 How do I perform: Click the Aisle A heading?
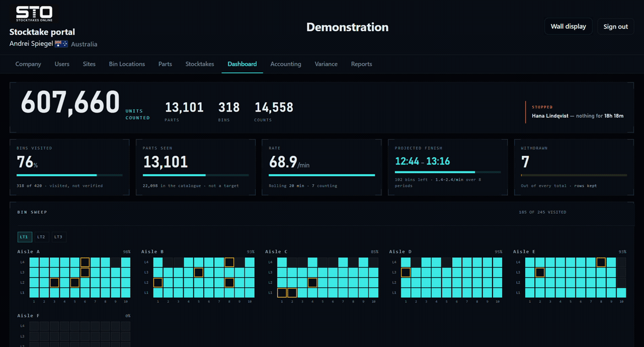click(28, 251)
